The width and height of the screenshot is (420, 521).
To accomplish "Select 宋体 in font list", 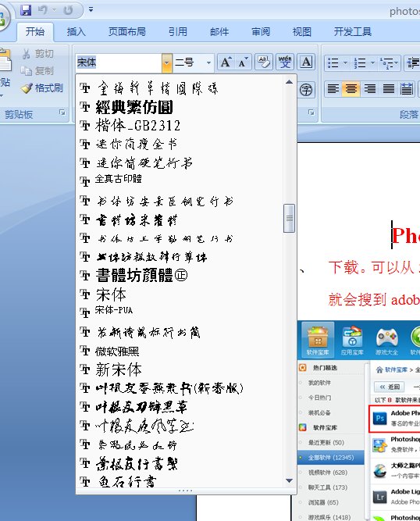I will pos(180,294).
